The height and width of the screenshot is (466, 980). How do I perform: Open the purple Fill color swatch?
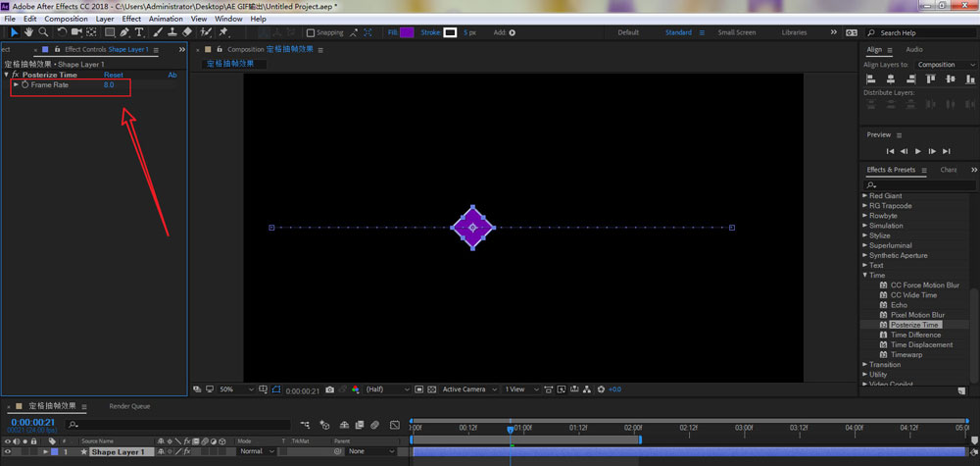click(x=407, y=32)
